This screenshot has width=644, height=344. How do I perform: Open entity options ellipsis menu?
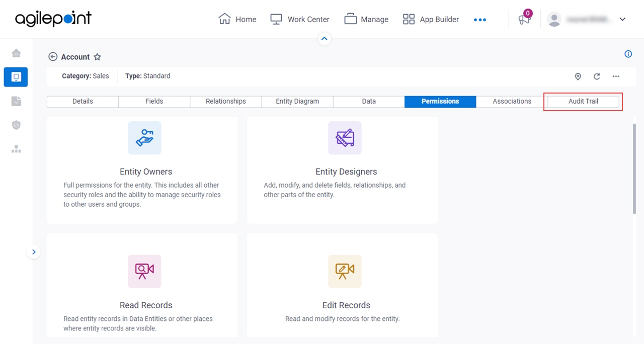[616, 76]
